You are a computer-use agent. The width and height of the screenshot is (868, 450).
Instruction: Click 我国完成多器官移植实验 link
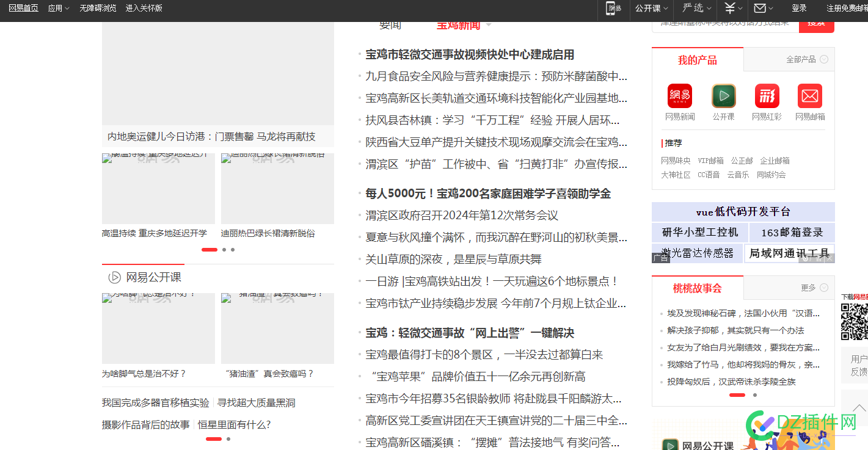pos(156,403)
